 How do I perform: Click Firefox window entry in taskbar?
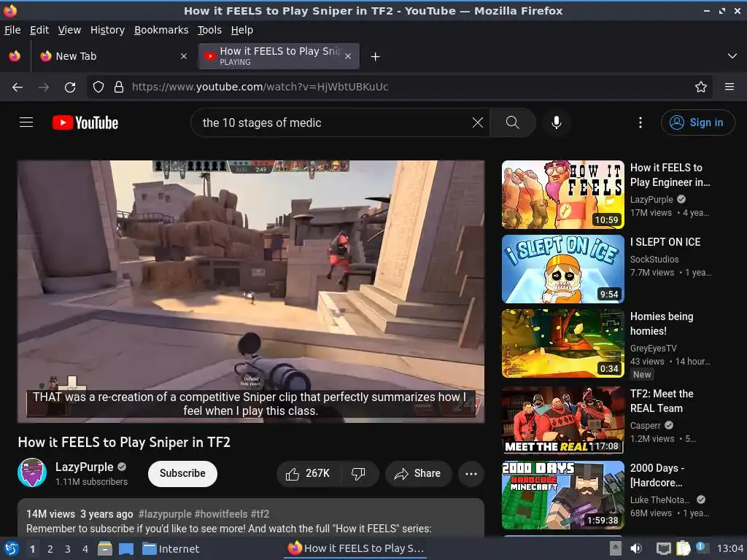tap(356, 548)
